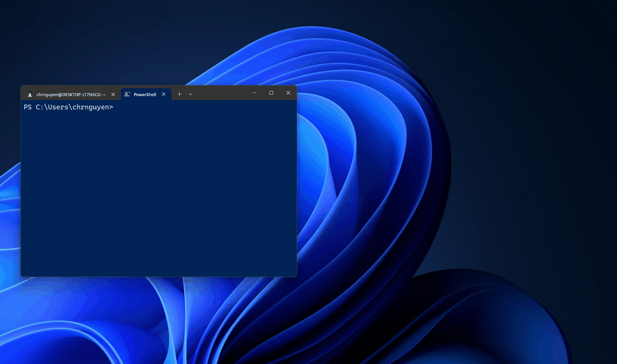
Task: Click the PS C:\Users\chrnguyen prompt text
Action: tap(68, 107)
